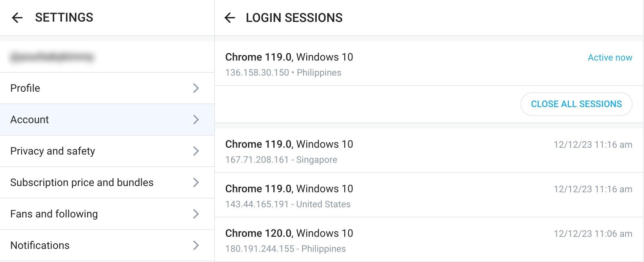Open Notifications settings

tap(107, 245)
